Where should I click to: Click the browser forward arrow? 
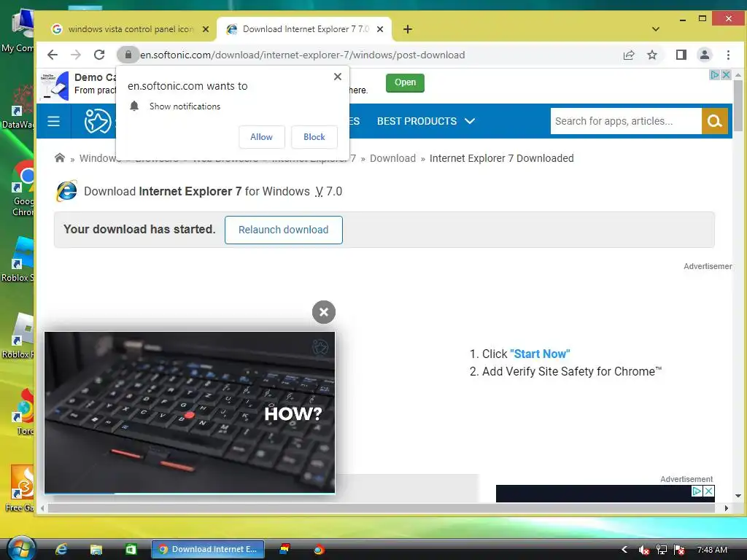[75, 55]
